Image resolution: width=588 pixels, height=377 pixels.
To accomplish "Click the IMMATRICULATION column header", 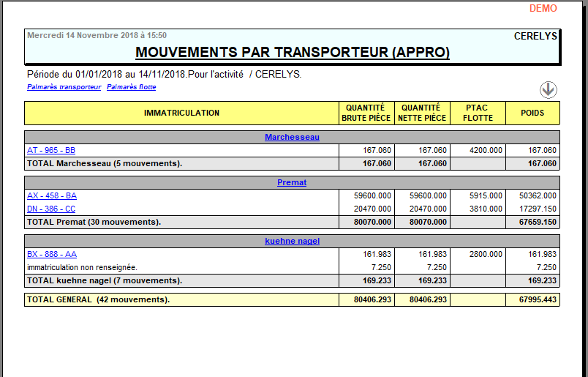I will tap(181, 113).
